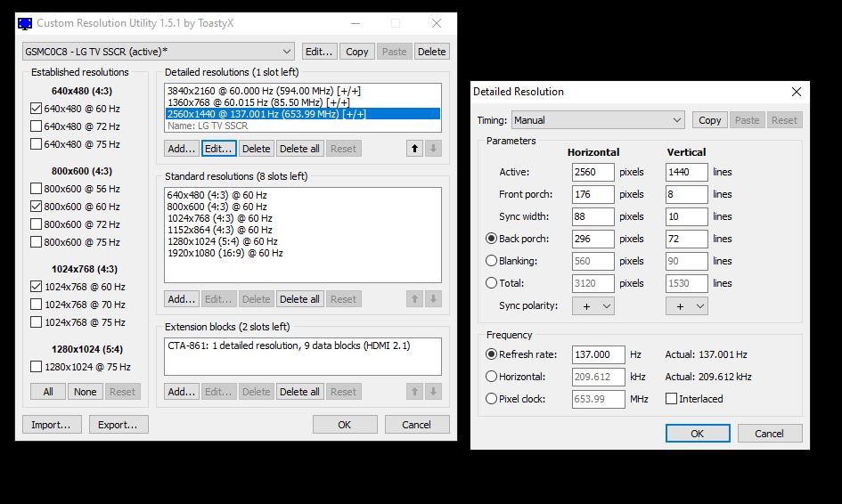Click Cancel in Custom Resolution Utility window

tap(417, 425)
